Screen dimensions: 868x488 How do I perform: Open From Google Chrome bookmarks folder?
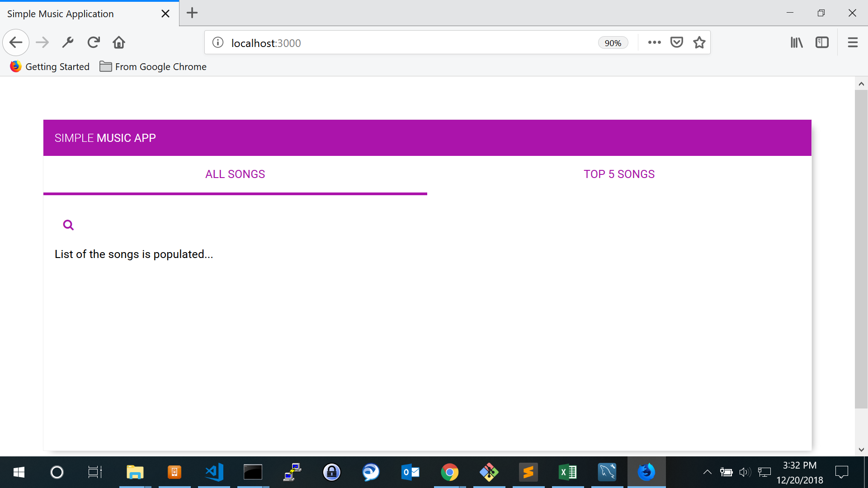point(153,67)
